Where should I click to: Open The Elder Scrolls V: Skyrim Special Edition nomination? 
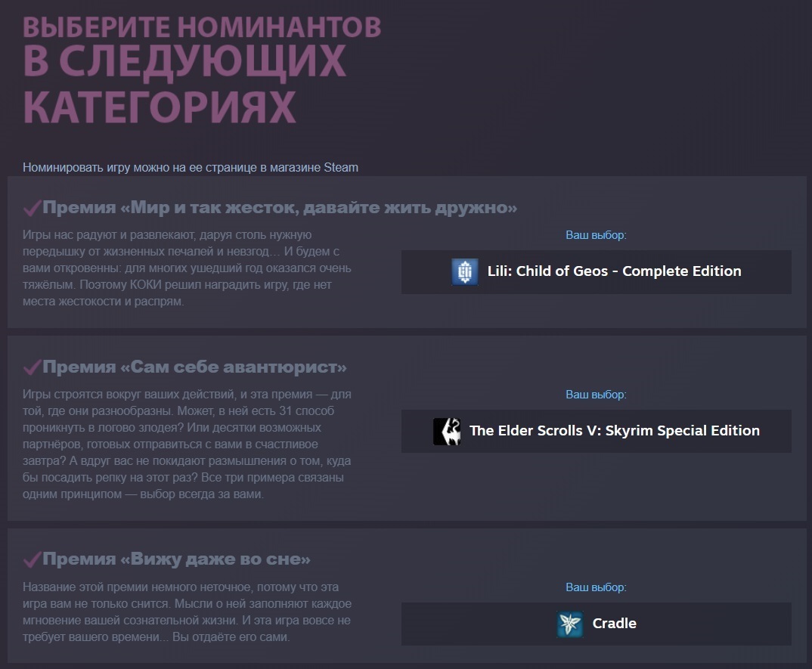[596, 432]
